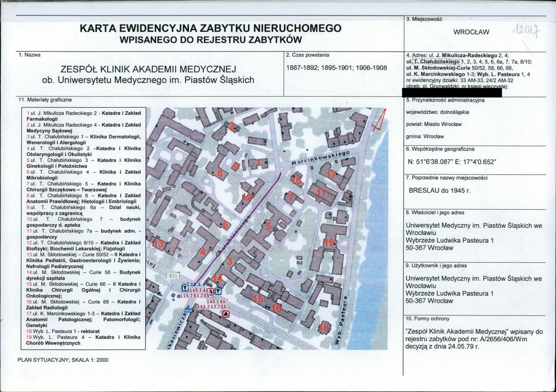
Task: Select the TAXI sign on Lukasiewicza street
Action: point(188,310)
